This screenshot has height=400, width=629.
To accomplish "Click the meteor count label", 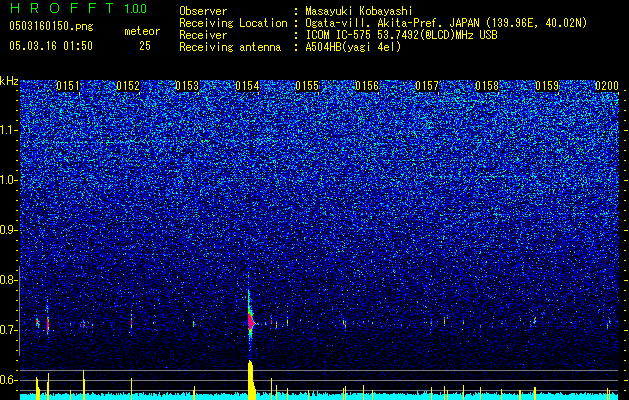I will tap(142, 31).
